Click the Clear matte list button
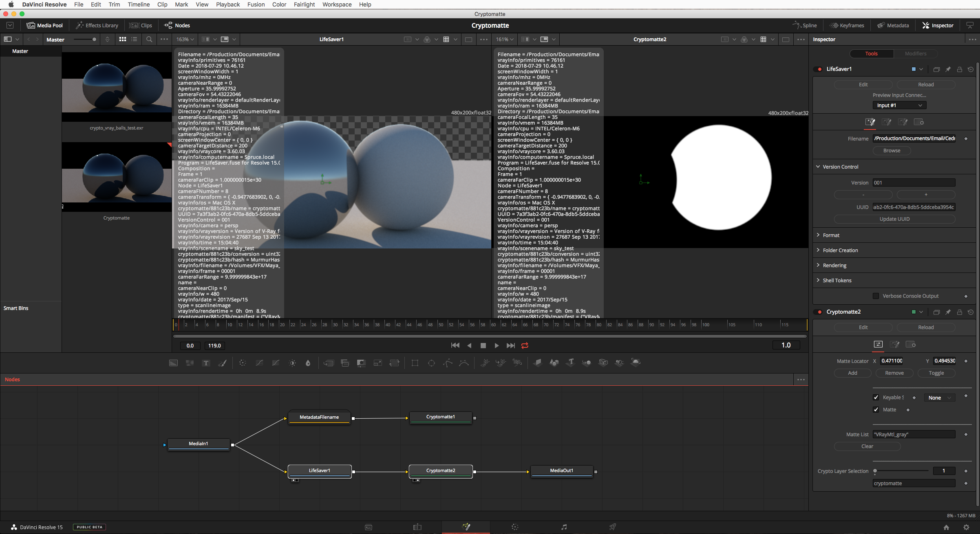The width and height of the screenshot is (980, 534). [x=867, y=446]
